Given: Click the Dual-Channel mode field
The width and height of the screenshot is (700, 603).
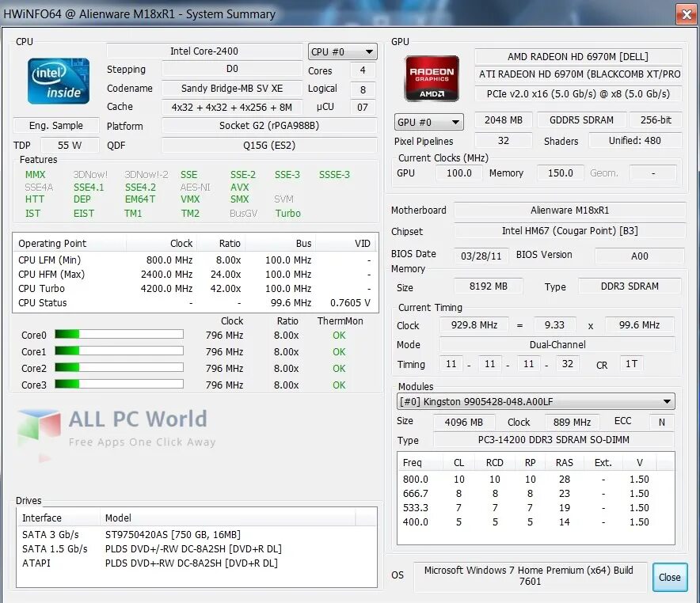Looking at the screenshot, I should click(557, 345).
